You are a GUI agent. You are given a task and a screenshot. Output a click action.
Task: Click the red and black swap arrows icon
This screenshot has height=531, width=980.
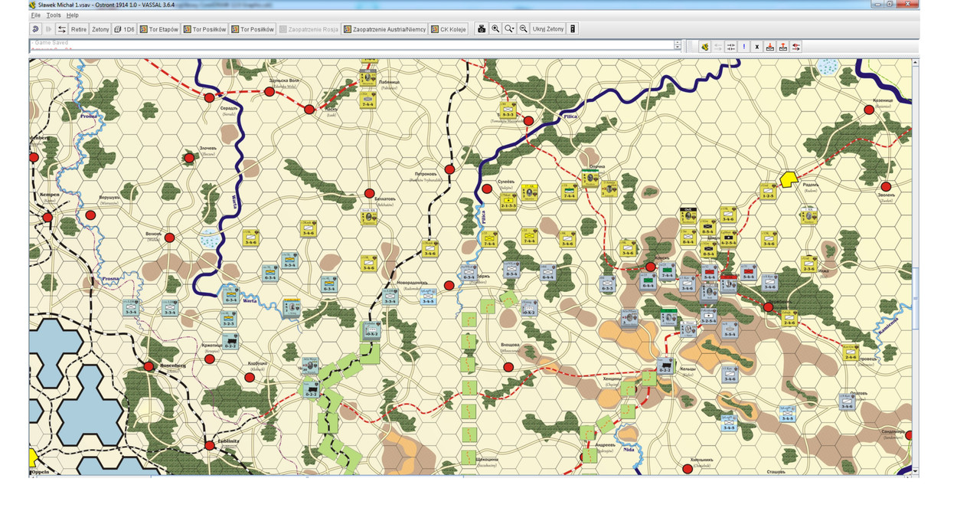tap(796, 47)
